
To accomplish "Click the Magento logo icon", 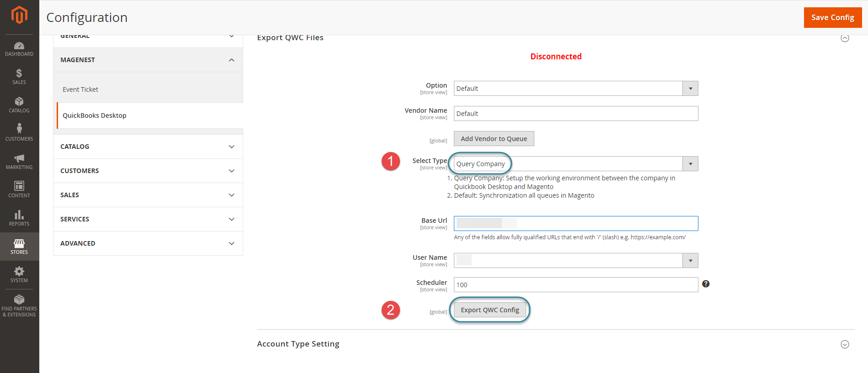I will pos(19,15).
